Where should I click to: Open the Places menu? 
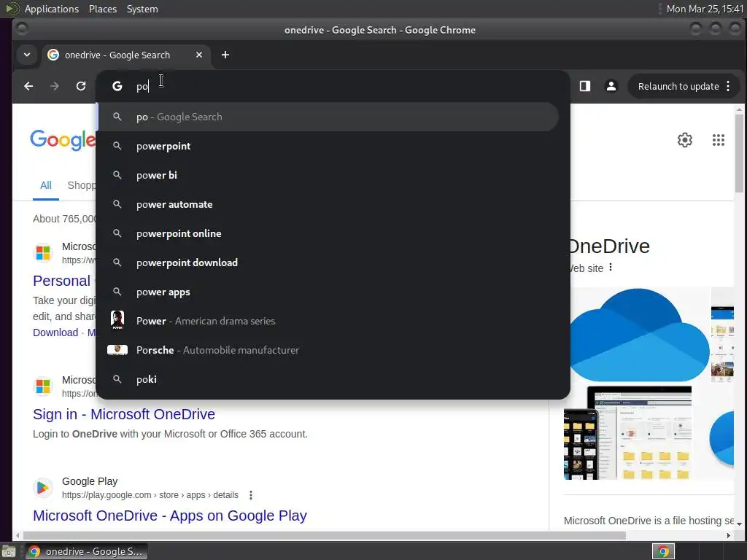coord(103,9)
